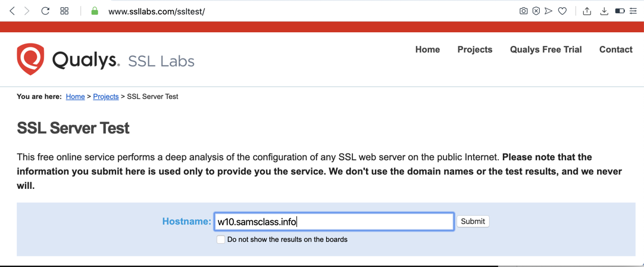This screenshot has width=644, height=267.
Task: Bookmark this page with the heart icon
Action: (x=562, y=11)
